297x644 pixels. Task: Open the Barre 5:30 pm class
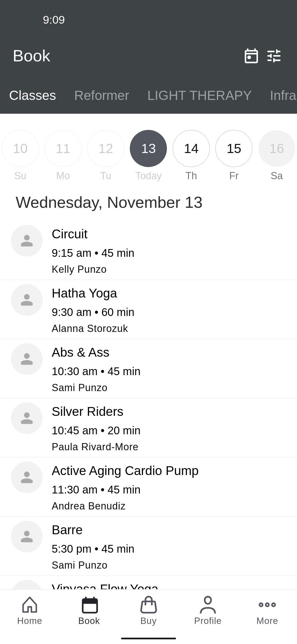pos(148,546)
